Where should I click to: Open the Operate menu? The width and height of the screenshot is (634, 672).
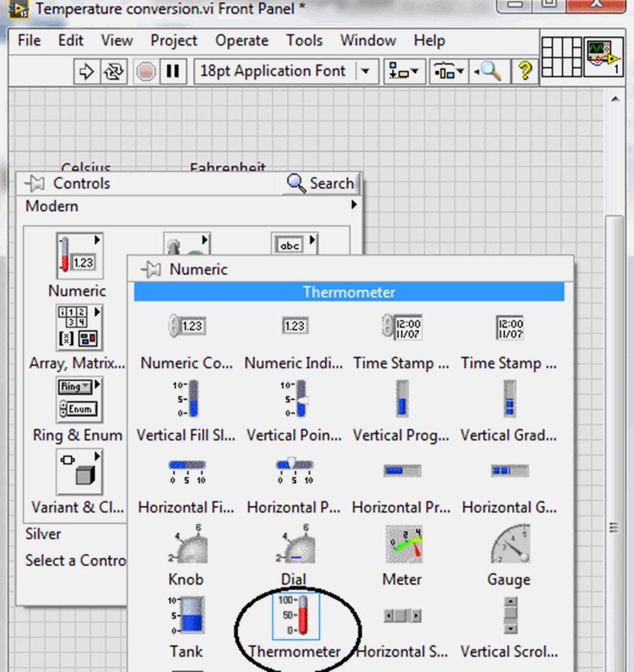241,40
